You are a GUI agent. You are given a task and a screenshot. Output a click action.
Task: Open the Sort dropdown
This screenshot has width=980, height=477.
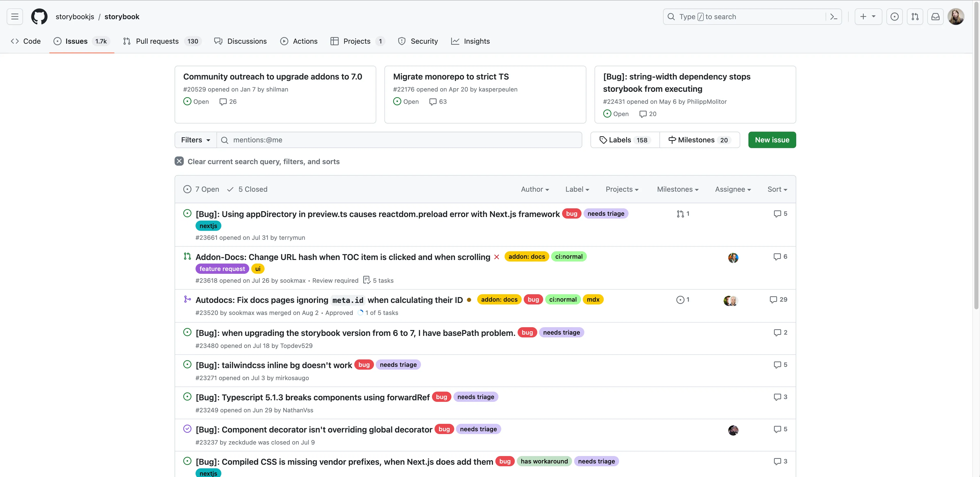777,189
